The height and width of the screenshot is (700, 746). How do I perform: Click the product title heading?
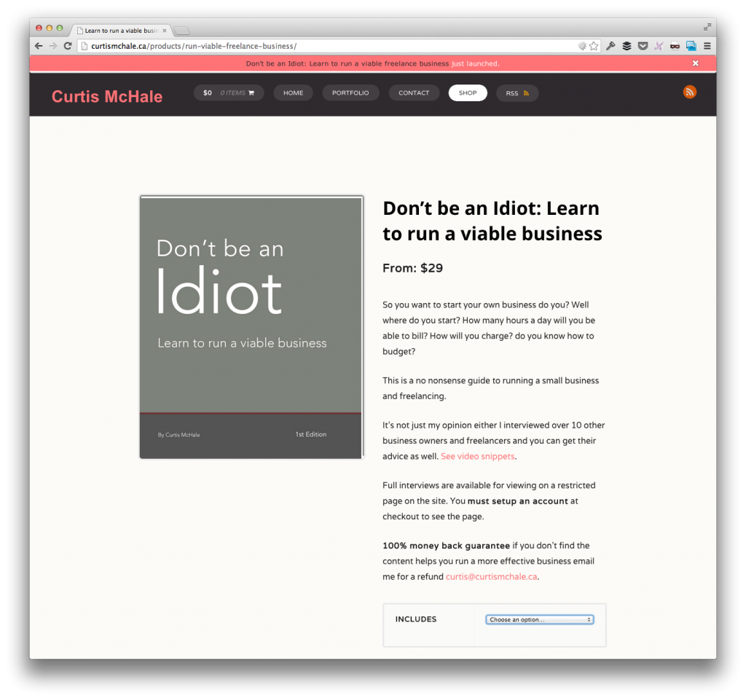tap(492, 221)
